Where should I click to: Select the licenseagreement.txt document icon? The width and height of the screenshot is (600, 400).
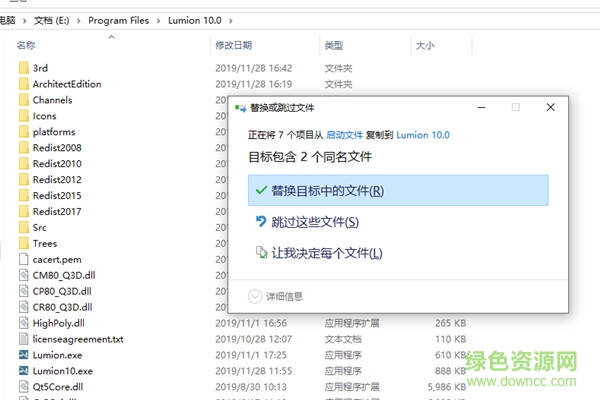(x=24, y=339)
